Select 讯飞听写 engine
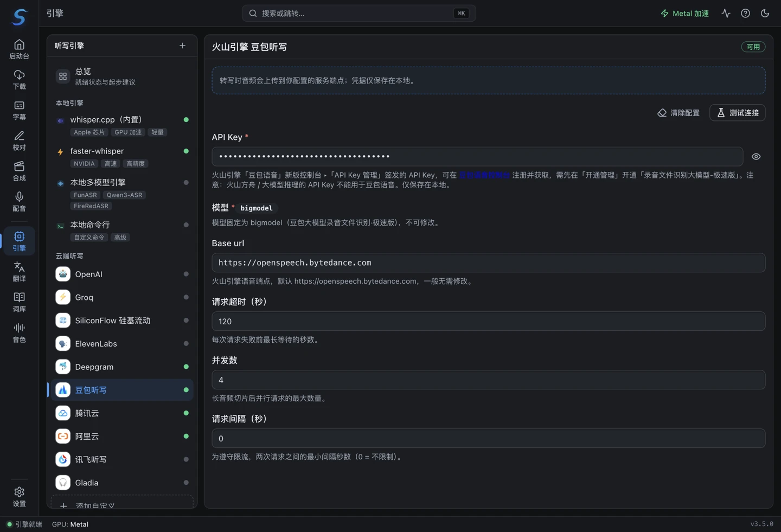This screenshot has width=781, height=532. tap(122, 459)
